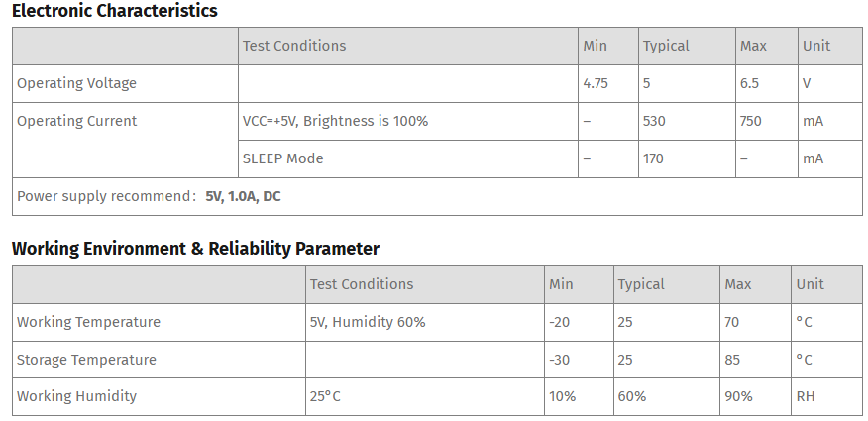Click the Electronic Characteristics heading
The height and width of the screenshot is (421, 868).
(115, 11)
